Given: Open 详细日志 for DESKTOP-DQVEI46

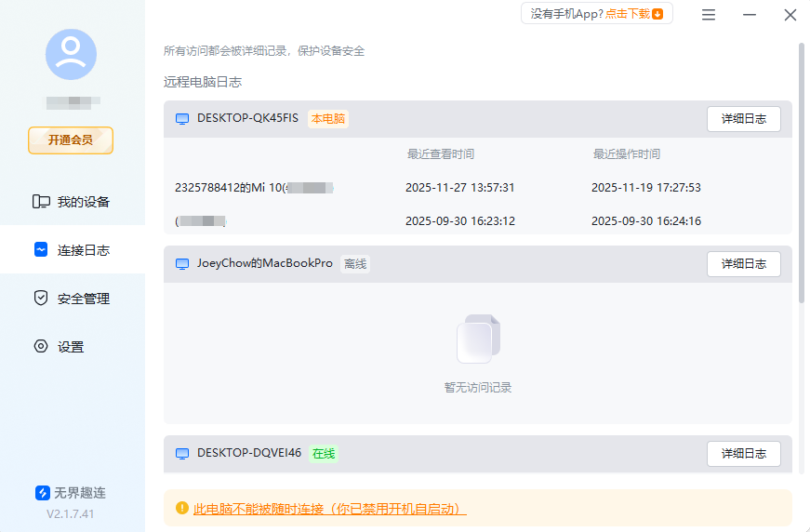Looking at the screenshot, I should [743, 454].
